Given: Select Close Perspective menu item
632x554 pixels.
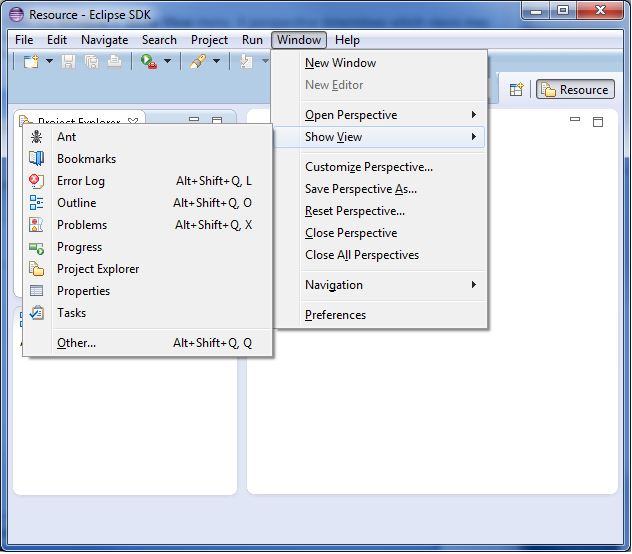Looking at the screenshot, I should coord(379,233).
